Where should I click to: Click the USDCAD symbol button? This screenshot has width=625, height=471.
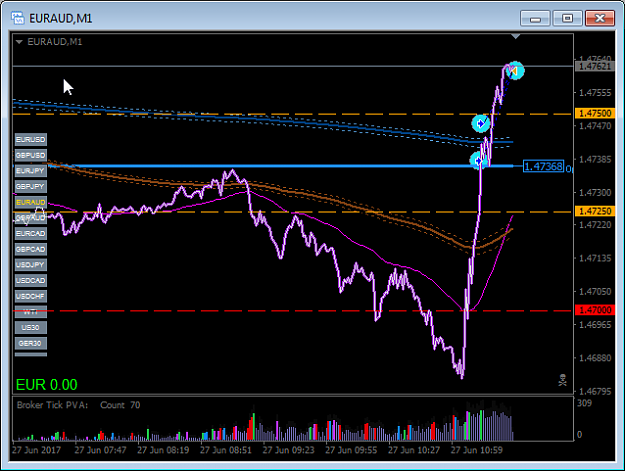(31, 281)
